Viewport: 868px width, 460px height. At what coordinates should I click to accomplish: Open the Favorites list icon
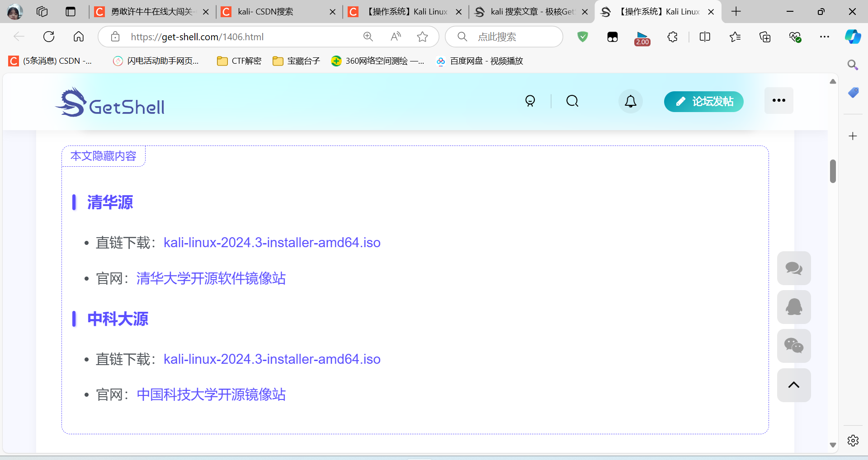tap(735, 37)
